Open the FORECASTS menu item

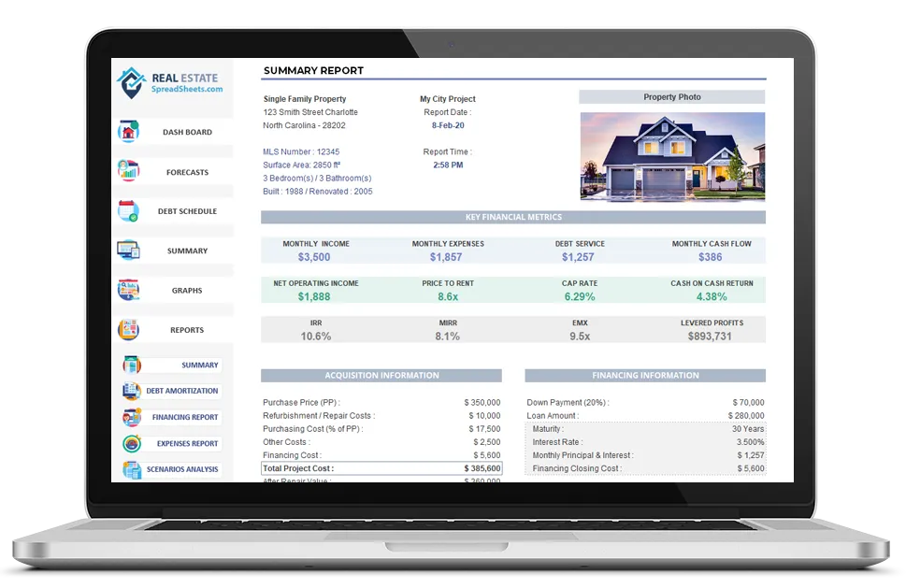(187, 172)
